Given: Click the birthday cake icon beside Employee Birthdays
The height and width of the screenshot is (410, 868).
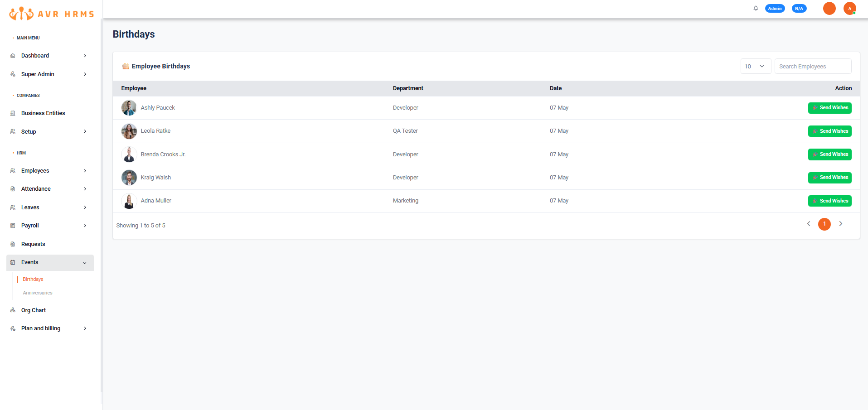Looking at the screenshot, I should (126, 66).
